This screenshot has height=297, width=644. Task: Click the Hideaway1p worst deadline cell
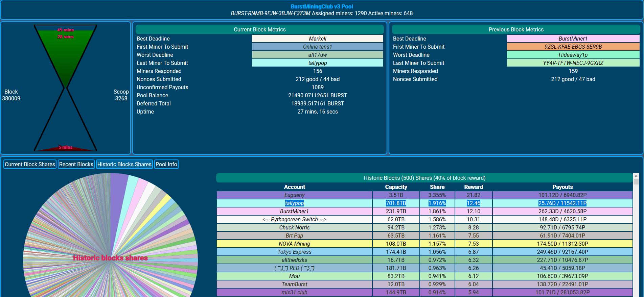coord(573,55)
